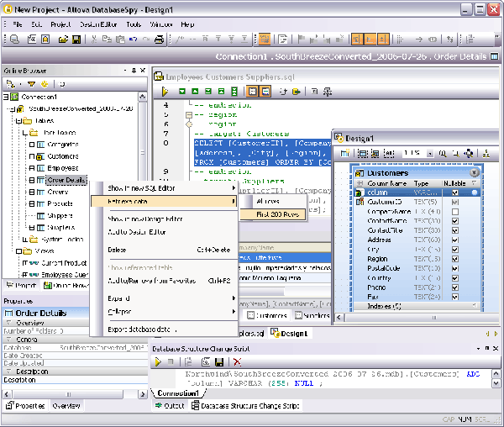
Task: Choose 'First 200 Rows' from submenu
Action: [272, 214]
